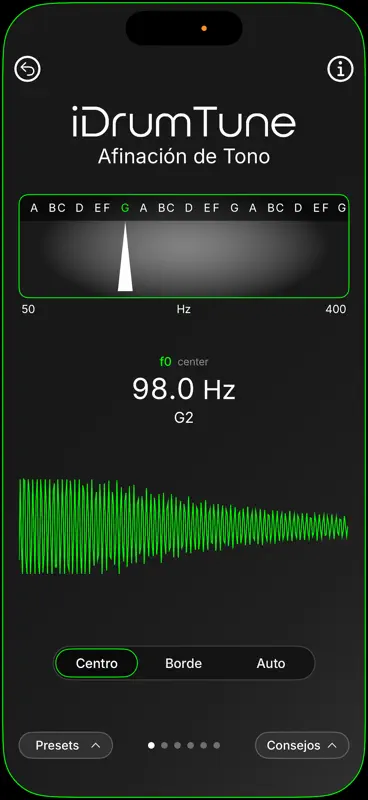Open the info icon
This screenshot has height=800, width=368.
point(340,69)
